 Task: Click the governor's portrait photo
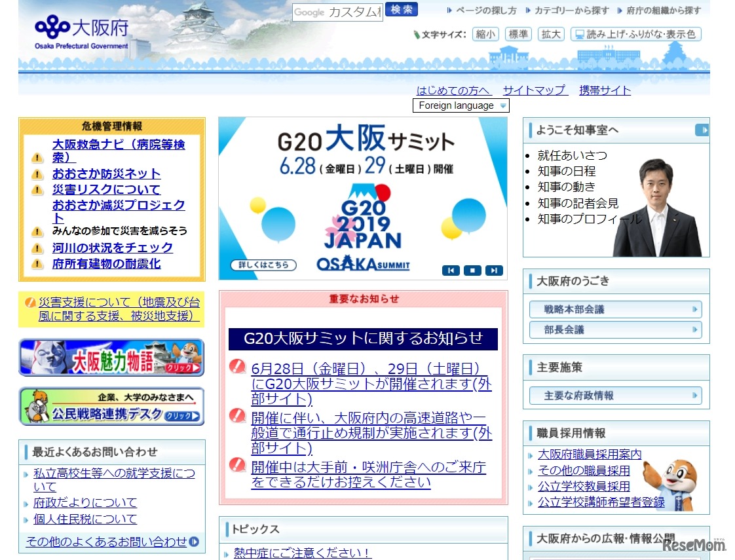tap(658, 208)
